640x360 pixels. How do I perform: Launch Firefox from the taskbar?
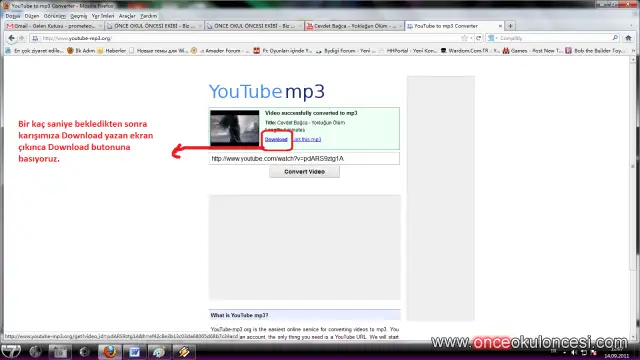(x=110, y=351)
